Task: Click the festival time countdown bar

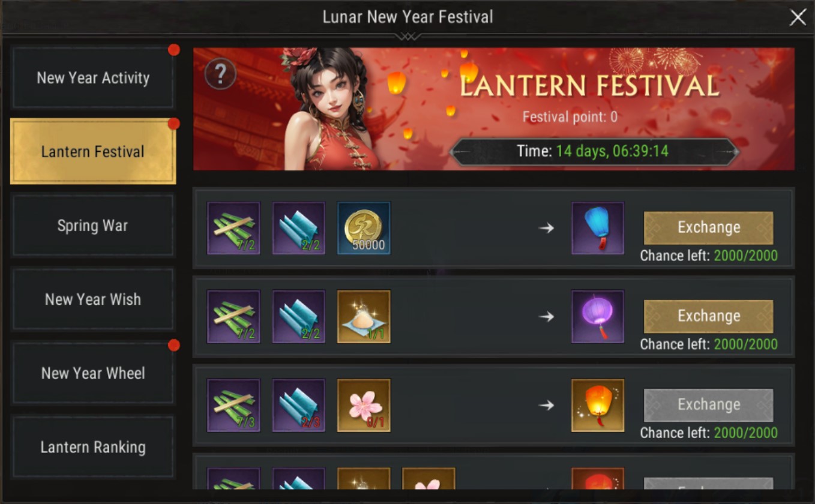Action: tap(594, 151)
